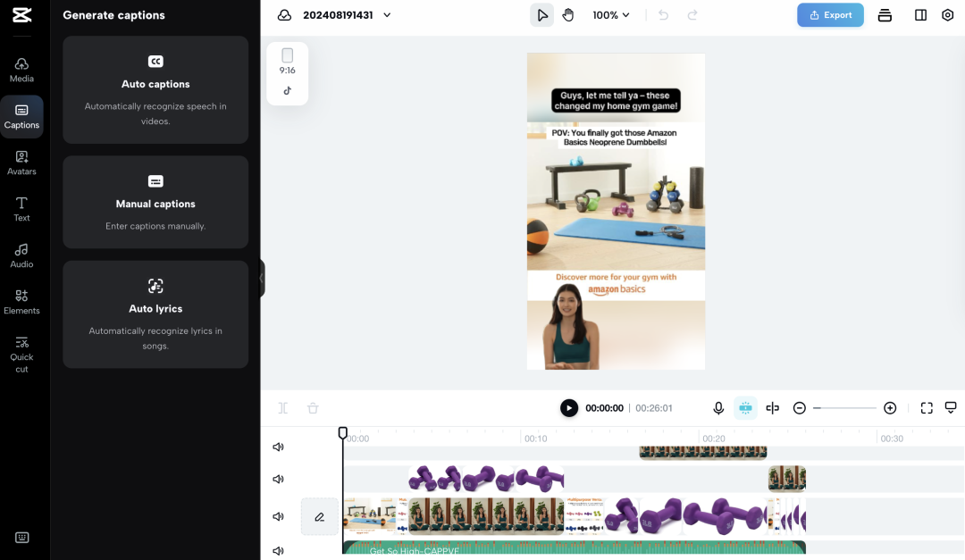The width and height of the screenshot is (965, 560).
Task: Click the timeline delete trash icon
Action: 313,408
